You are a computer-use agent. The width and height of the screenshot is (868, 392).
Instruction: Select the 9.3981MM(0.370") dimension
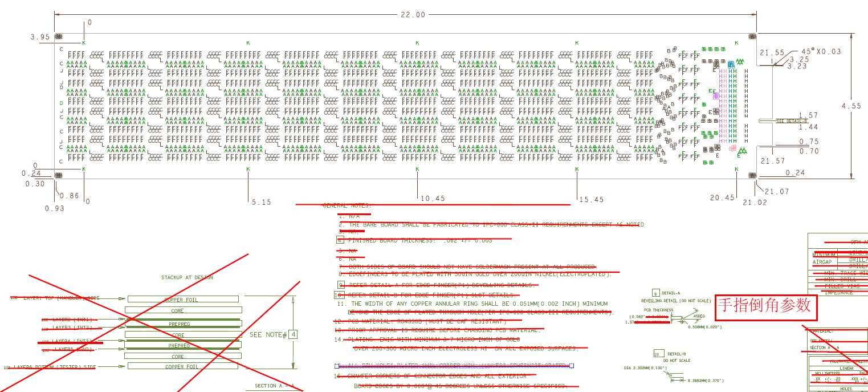(706, 380)
